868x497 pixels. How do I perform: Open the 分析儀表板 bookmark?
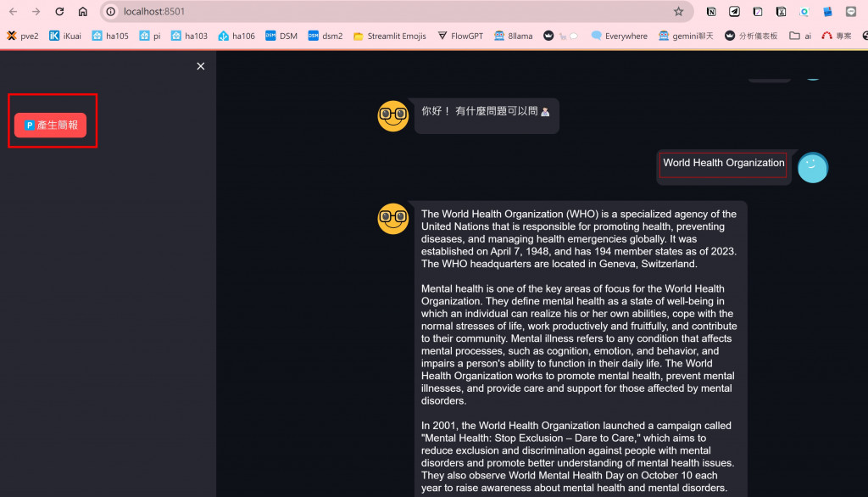point(751,36)
